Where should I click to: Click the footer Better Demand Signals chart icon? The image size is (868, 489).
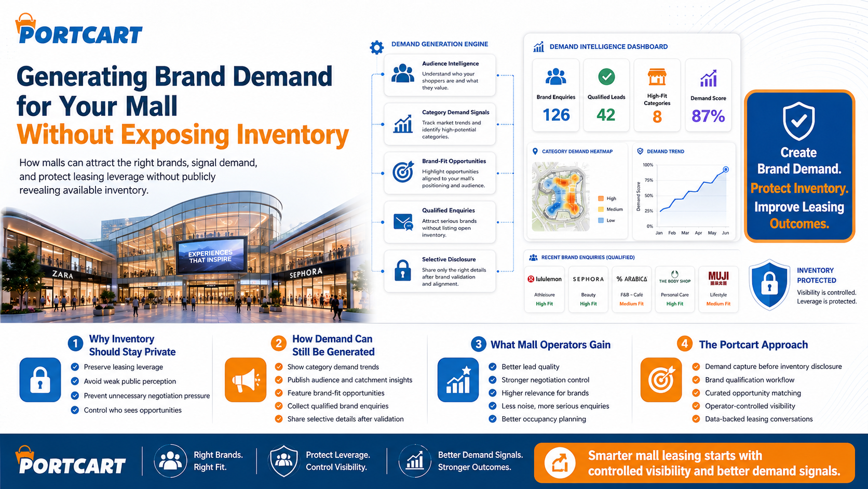(414, 461)
